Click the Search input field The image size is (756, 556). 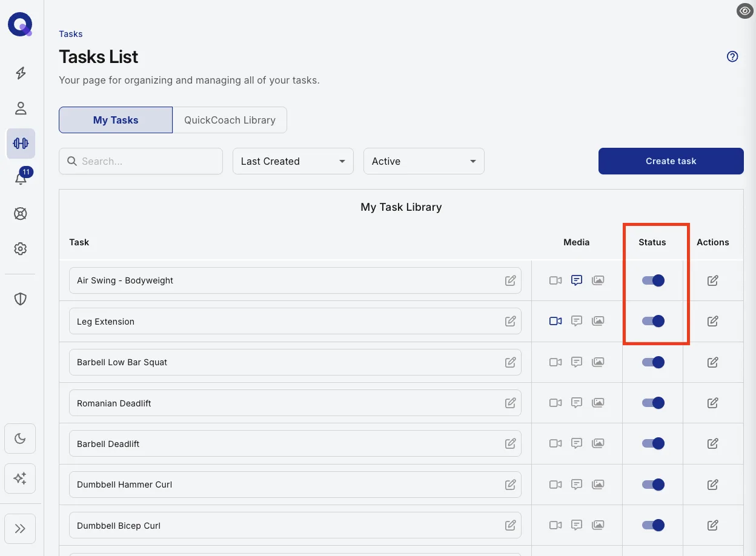point(141,161)
